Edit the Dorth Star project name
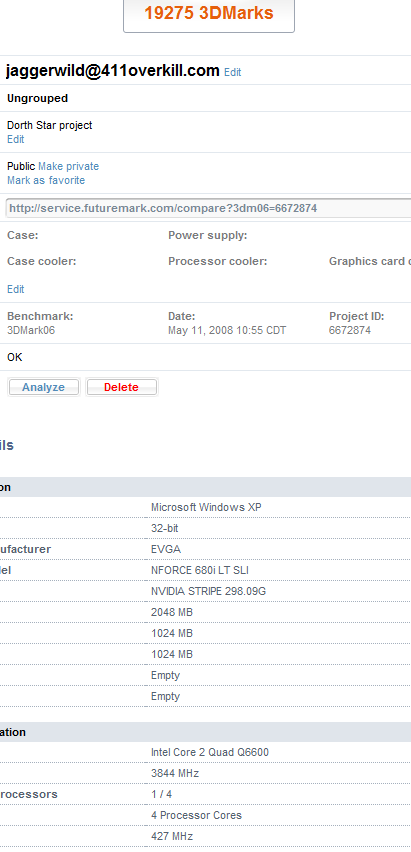Viewport: 411px width, 852px height. pos(15,139)
